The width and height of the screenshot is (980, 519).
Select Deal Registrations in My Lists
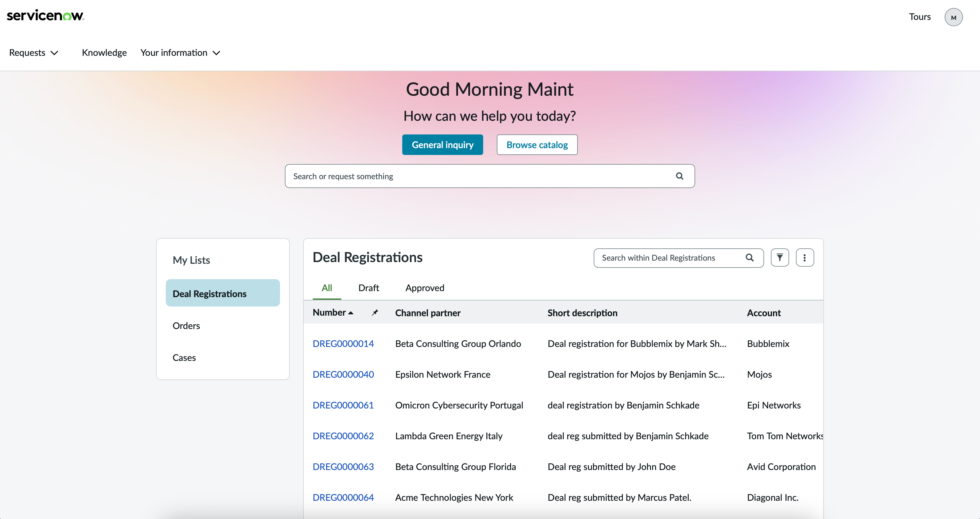click(222, 293)
